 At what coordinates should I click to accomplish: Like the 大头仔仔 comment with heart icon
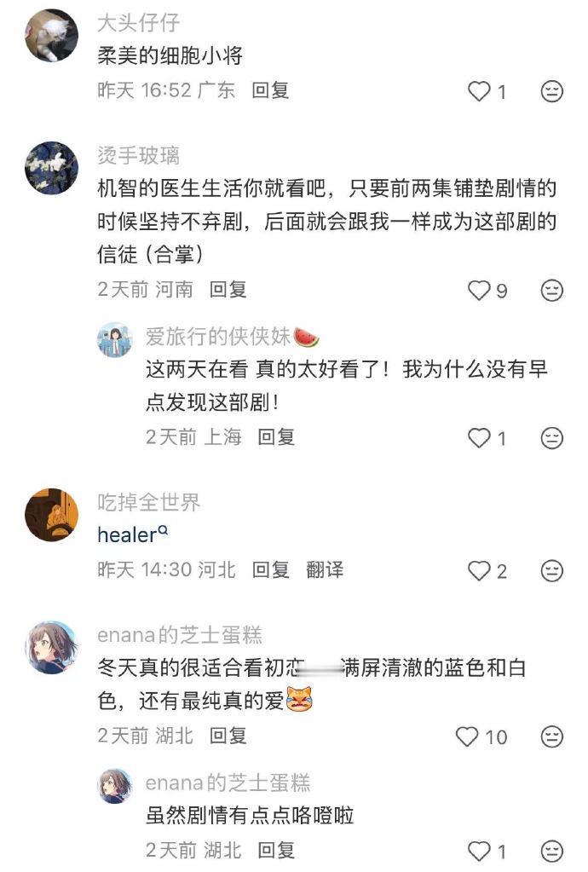479,91
